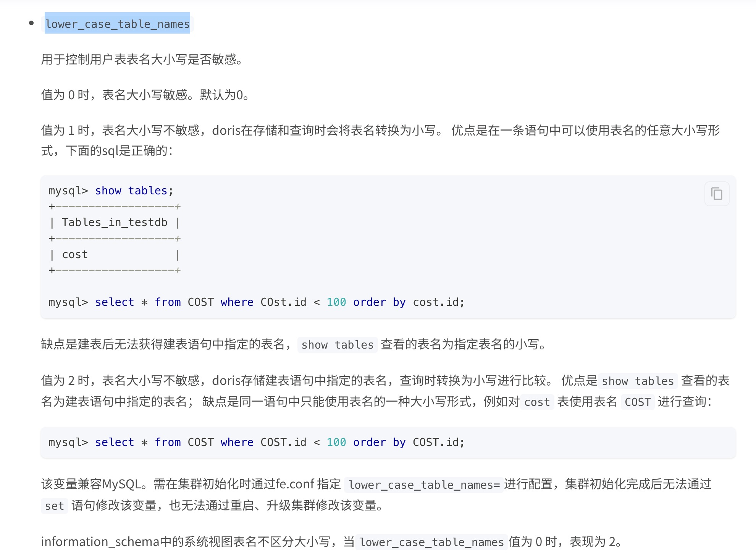Click 'COST.id;' at end of second code block
This screenshot has height=559, width=756.
(x=439, y=442)
